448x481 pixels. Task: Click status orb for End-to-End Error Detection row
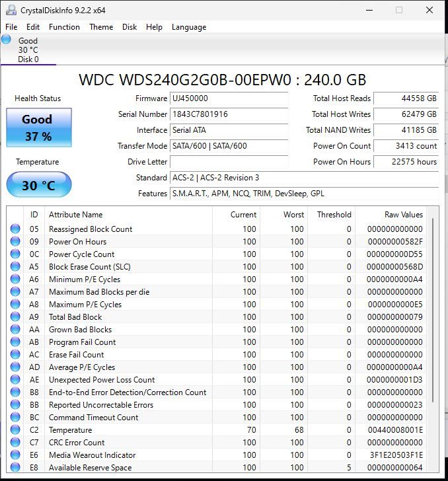[15, 392]
